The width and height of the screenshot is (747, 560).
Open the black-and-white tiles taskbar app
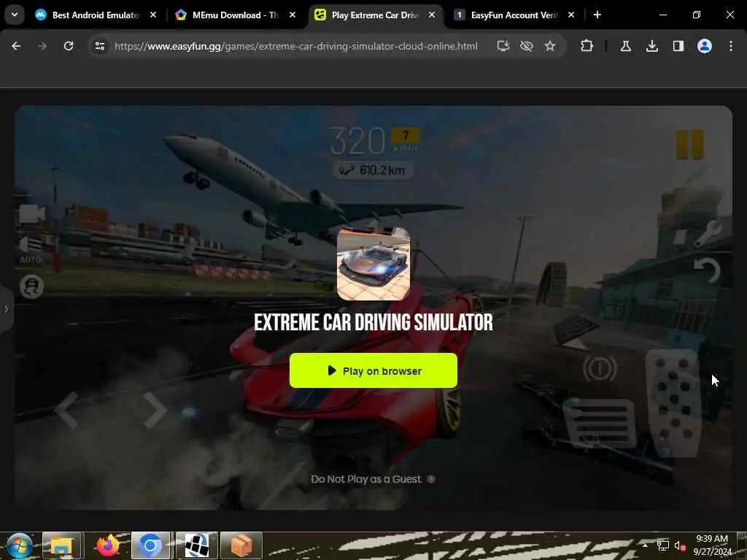197,545
